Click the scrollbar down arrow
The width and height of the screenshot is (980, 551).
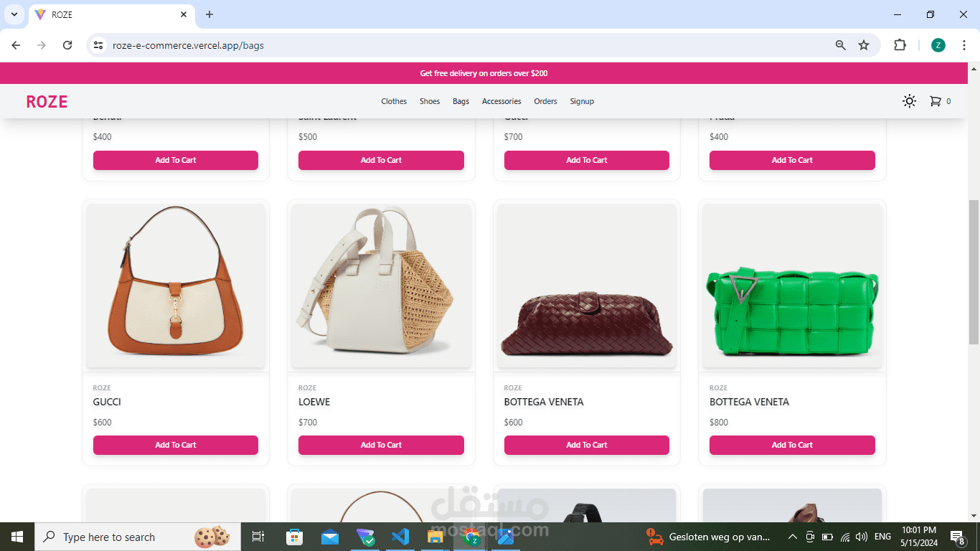coord(974,516)
